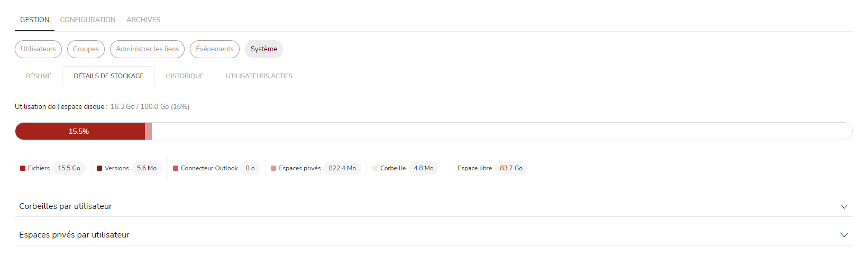This screenshot has width=868, height=274.
Task: Click Administrer les liens button
Action: point(148,49)
